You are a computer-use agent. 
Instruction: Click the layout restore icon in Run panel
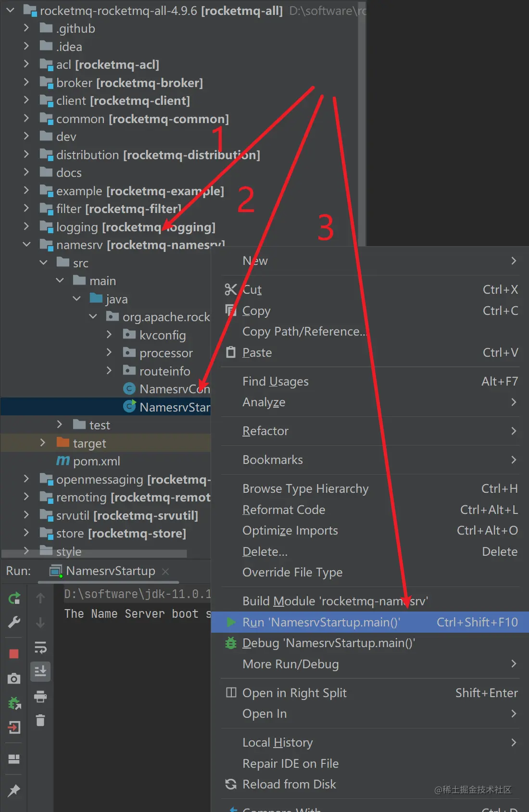(14, 759)
